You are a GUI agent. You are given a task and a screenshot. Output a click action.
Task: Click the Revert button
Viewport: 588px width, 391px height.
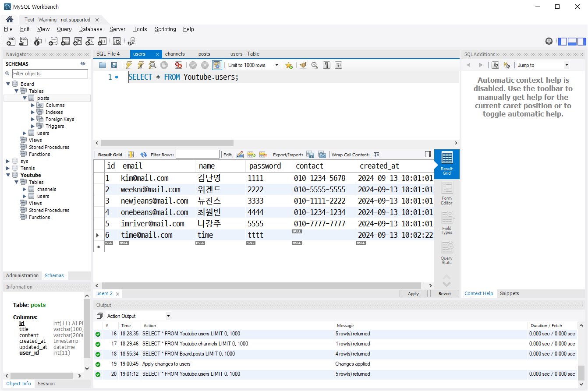click(445, 294)
